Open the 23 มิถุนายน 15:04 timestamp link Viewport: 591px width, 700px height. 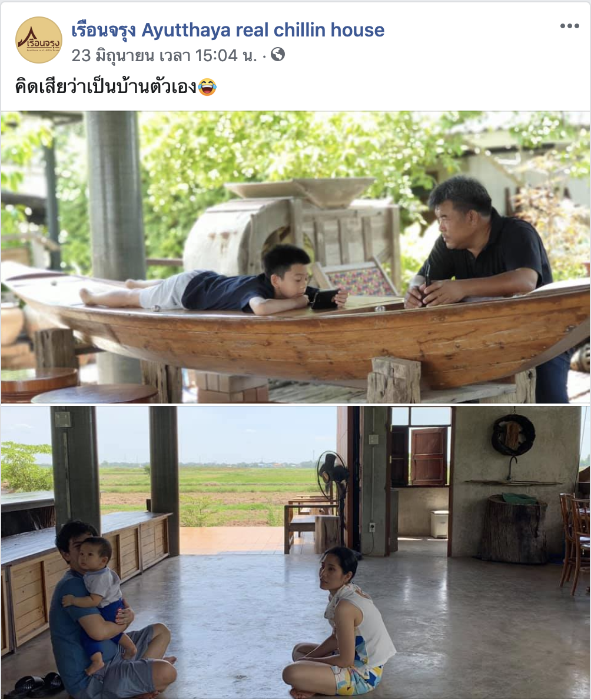tap(164, 55)
